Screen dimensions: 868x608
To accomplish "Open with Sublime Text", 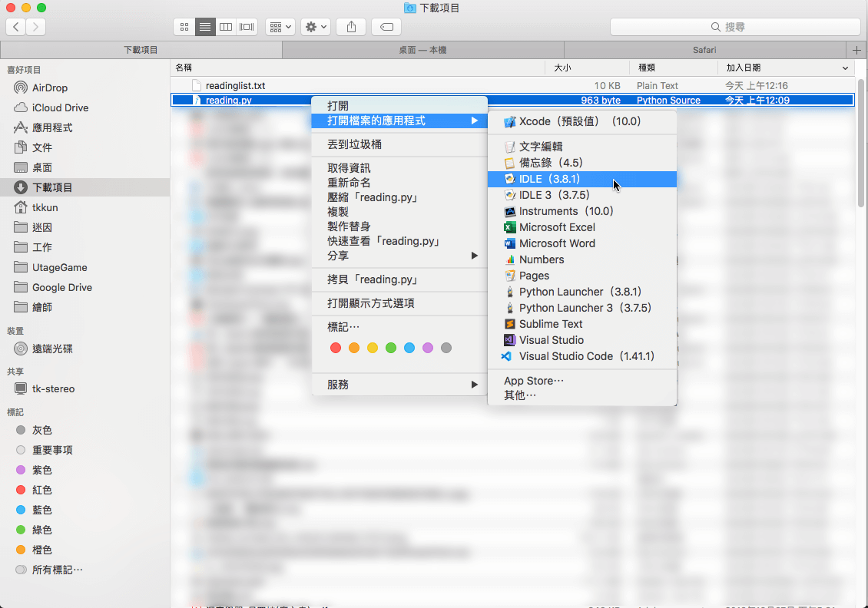I will coord(581,324).
